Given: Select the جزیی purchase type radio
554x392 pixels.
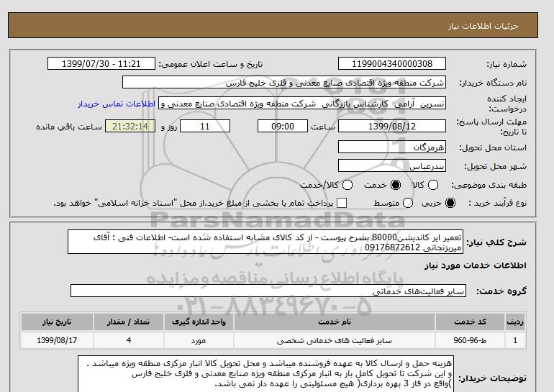Looking at the screenshot, I should point(450,203).
